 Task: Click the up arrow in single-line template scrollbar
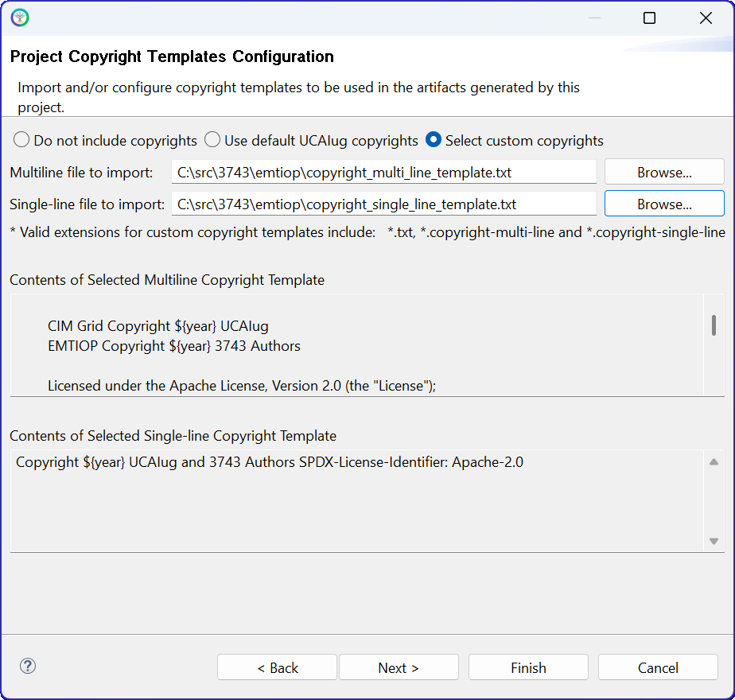[714, 462]
